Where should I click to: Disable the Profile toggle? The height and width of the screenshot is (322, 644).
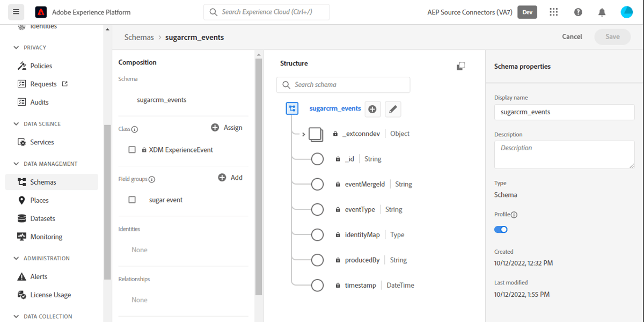(501, 229)
